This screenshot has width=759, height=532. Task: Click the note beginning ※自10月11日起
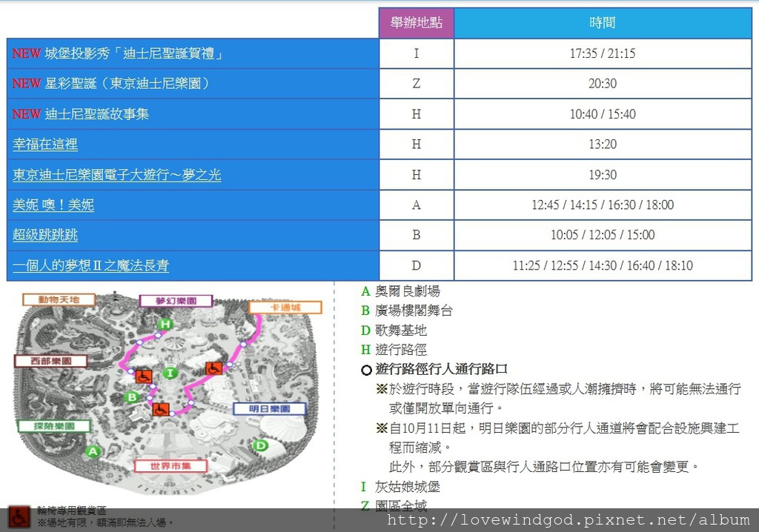pyautogui.click(x=558, y=438)
